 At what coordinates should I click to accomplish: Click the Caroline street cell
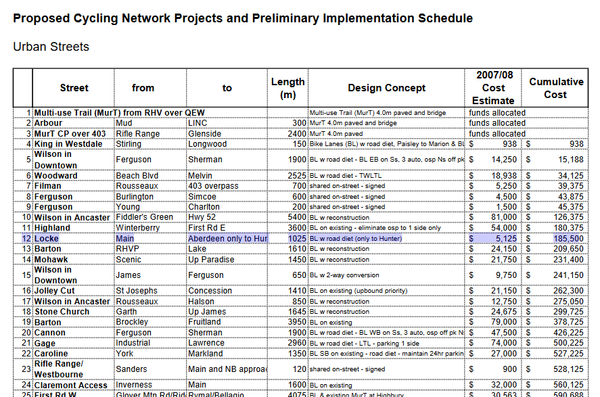click(x=73, y=354)
